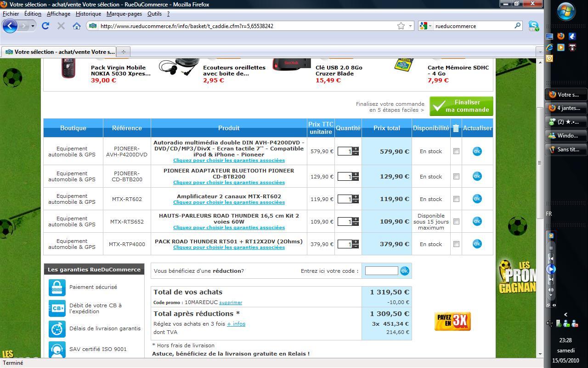Increase quantity of Autoradio AVH-P4200DVD

[356, 149]
